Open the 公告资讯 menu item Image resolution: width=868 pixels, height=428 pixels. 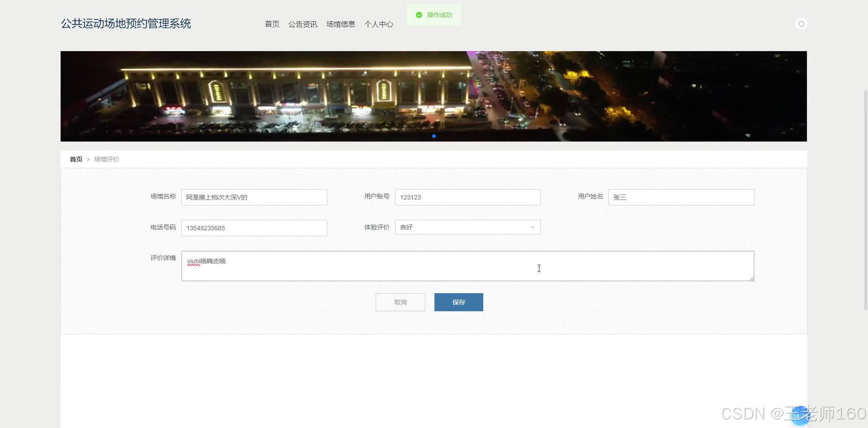pyautogui.click(x=303, y=24)
